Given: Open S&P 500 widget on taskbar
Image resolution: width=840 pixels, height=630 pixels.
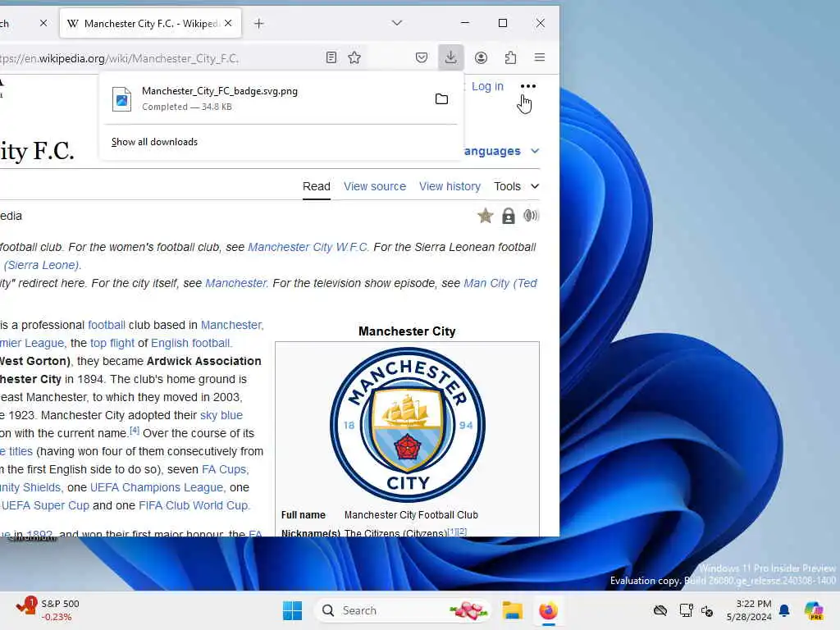Looking at the screenshot, I should 47,610.
